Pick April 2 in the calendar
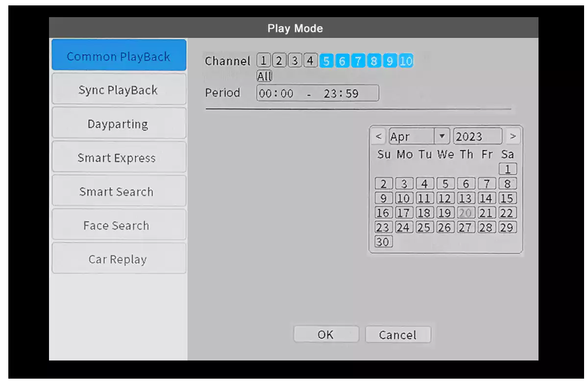 tap(384, 184)
